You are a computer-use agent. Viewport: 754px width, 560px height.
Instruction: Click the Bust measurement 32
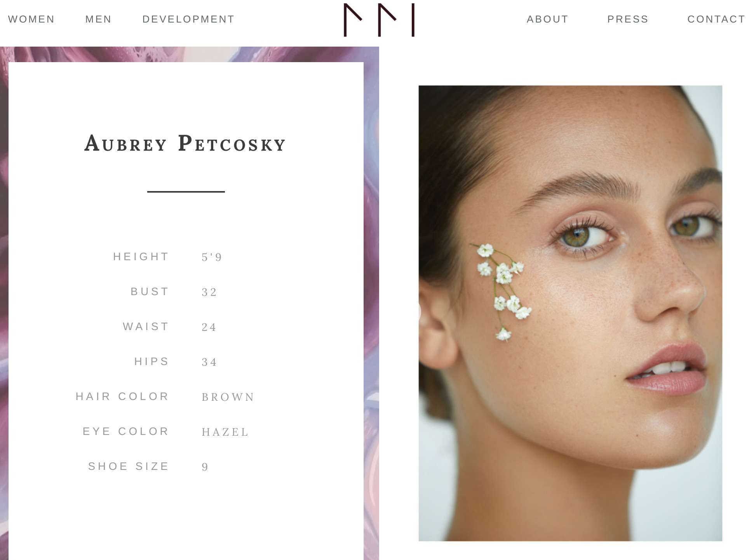[209, 292]
